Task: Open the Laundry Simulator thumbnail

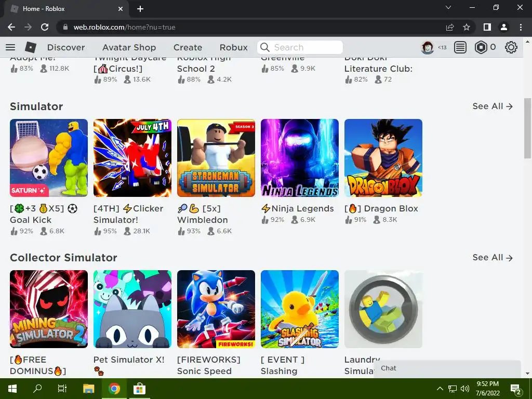Action: point(383,309)
